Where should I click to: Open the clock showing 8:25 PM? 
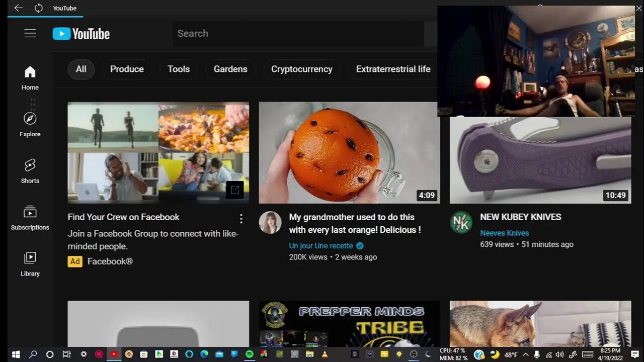(x=610, y=354)
